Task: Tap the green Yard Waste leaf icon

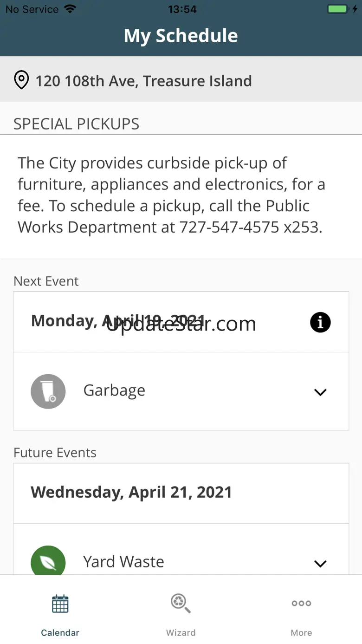Action: pyautogui.click(x=48, y=562)
